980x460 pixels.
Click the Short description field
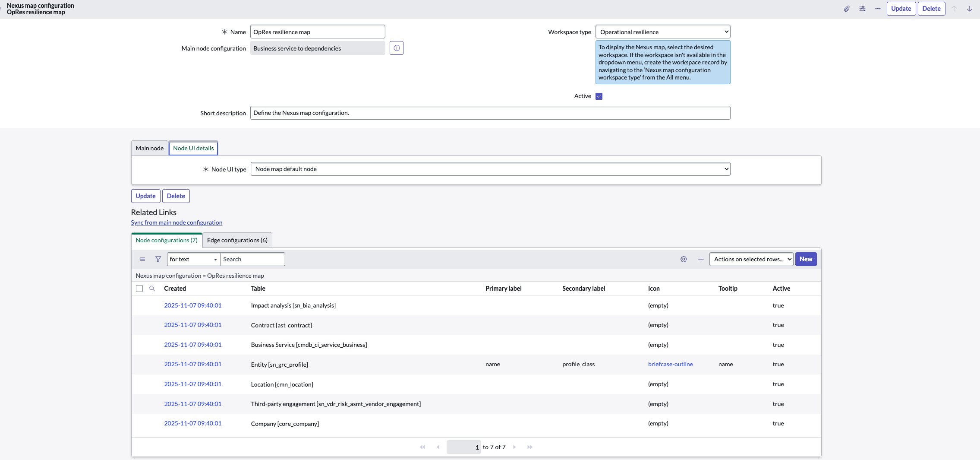point(490,113)
